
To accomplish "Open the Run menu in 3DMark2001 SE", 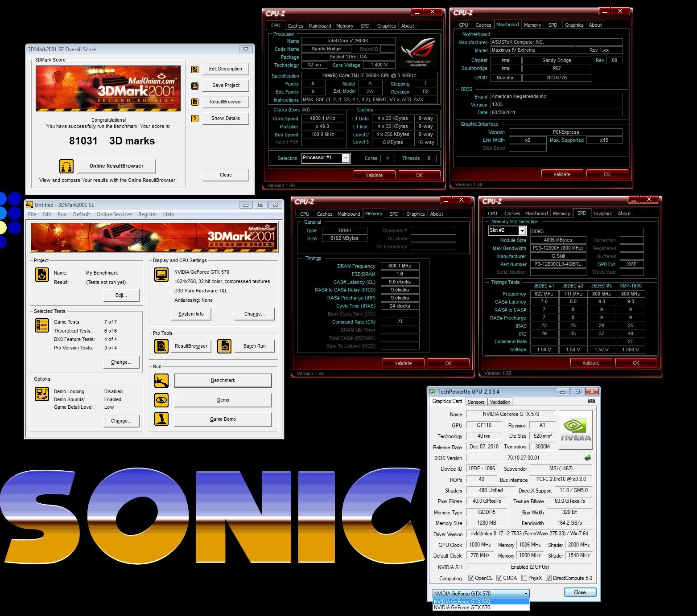I will coord(62,214).
